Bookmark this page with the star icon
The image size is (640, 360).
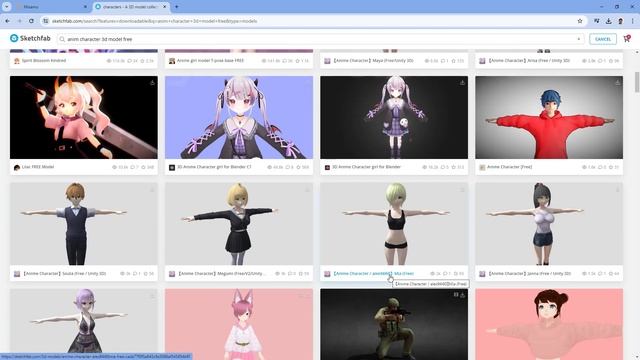(580, 21)
